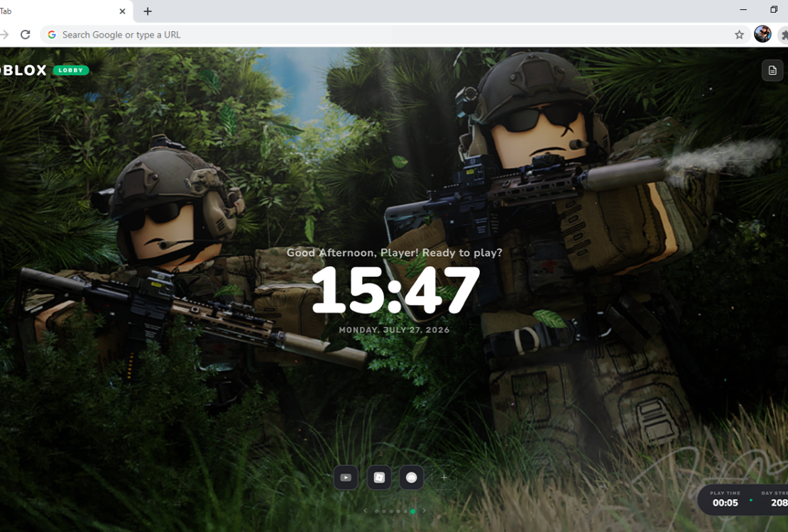Show the next wallpaper with the right chevron

pyautogui.click(x=424, y=511)
